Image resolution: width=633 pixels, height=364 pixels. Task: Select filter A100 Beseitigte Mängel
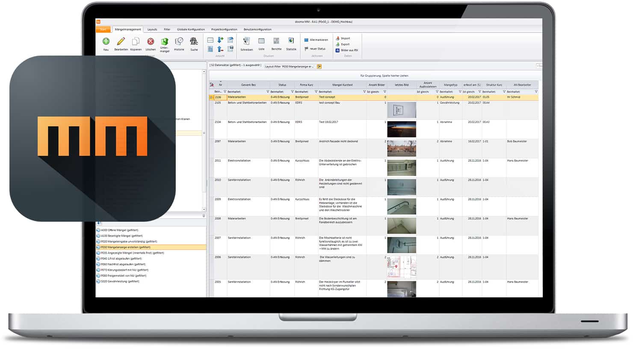pyautogui.click(x=121, y=236)
